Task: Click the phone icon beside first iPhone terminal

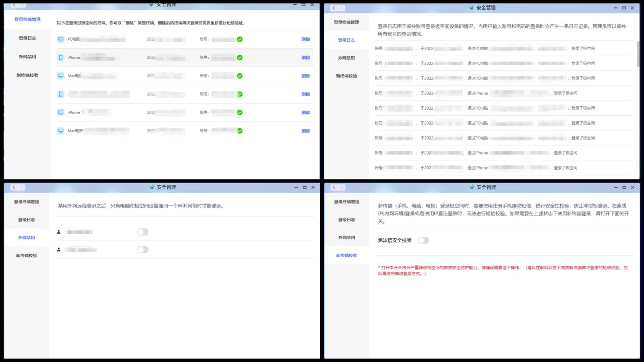Action: pos(61,58)
